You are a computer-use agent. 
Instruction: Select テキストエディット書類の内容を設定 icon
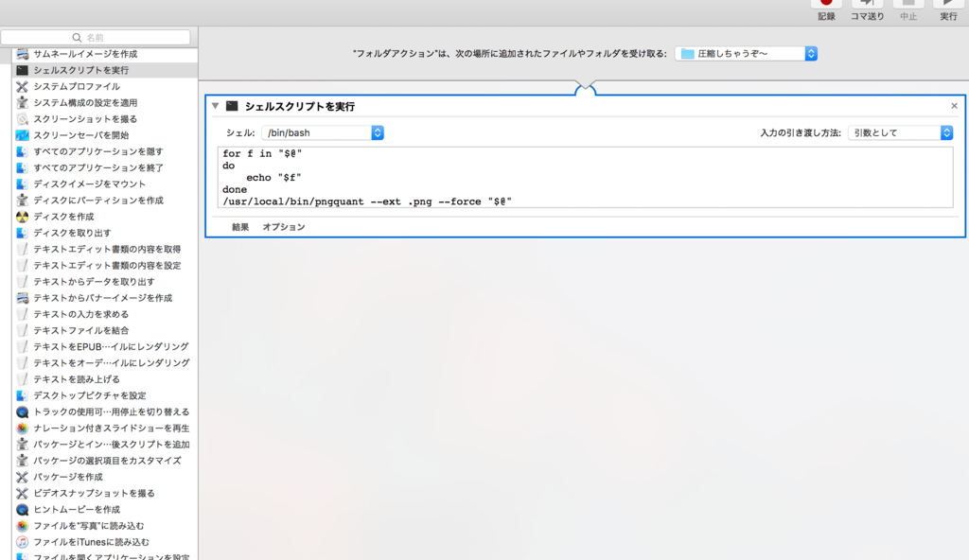[23, 265]
